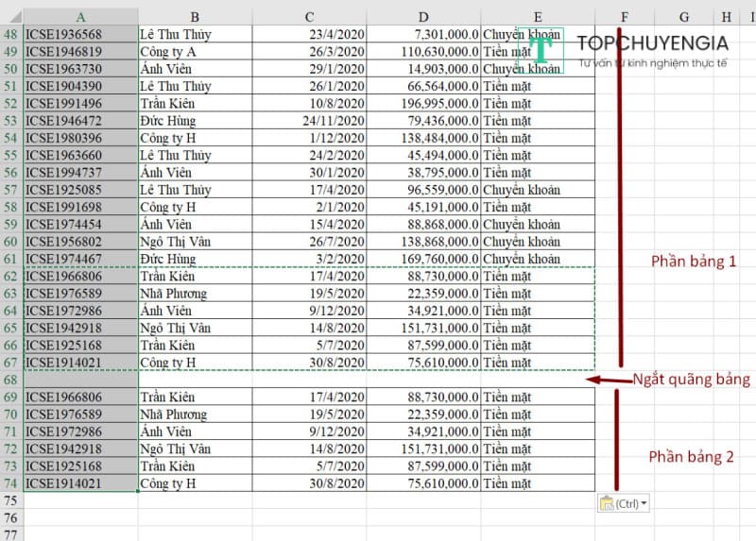Select column C header
756x541 pixels.
[309, 16]
